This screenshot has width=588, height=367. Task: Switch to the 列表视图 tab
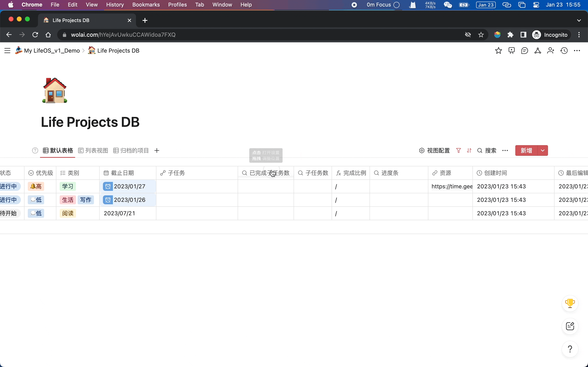click(93, 150)
